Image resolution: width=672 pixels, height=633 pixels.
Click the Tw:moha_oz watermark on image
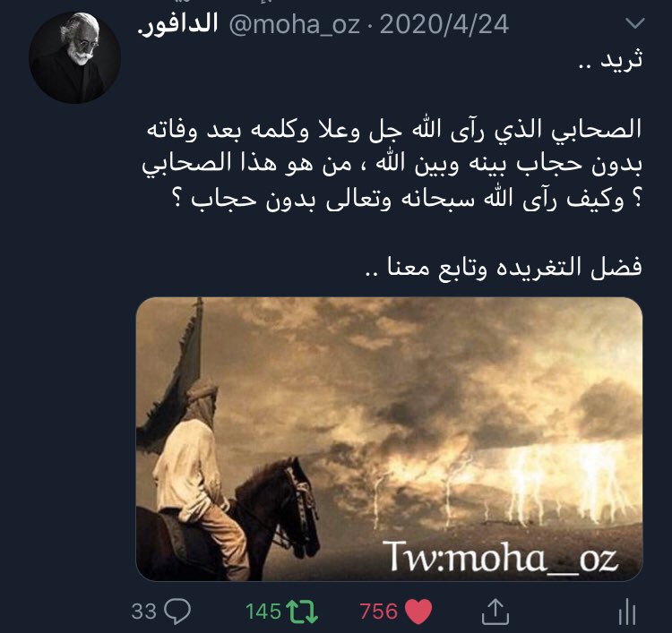click(501, 557)
